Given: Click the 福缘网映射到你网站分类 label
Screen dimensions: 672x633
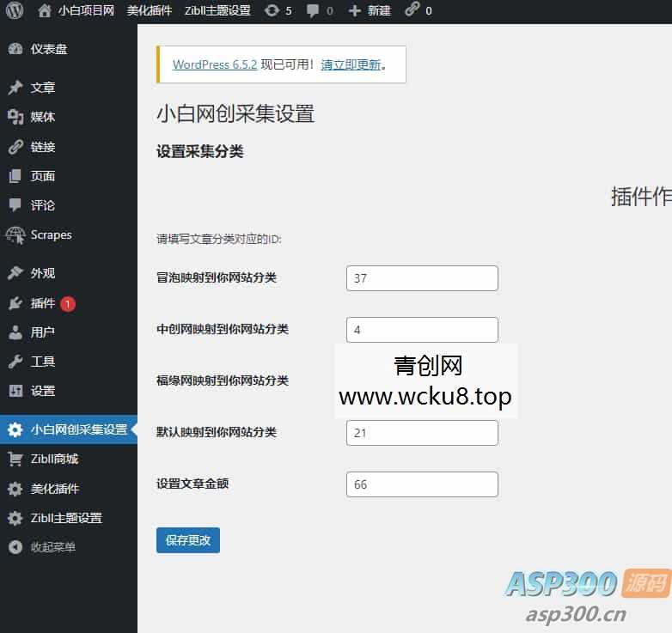Looking at the screenshot, I should click(x=223, y=380).
